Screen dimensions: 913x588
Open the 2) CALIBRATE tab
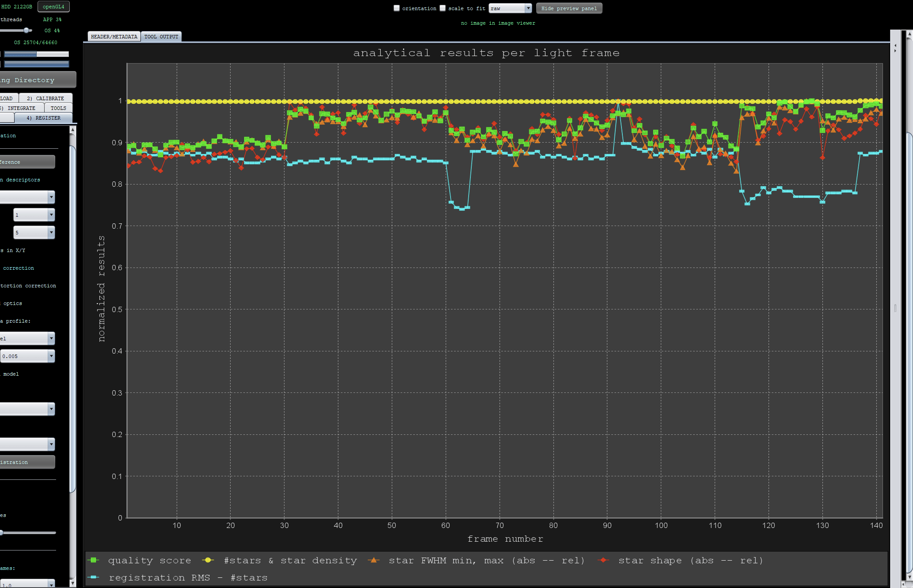tap(45, 98)
